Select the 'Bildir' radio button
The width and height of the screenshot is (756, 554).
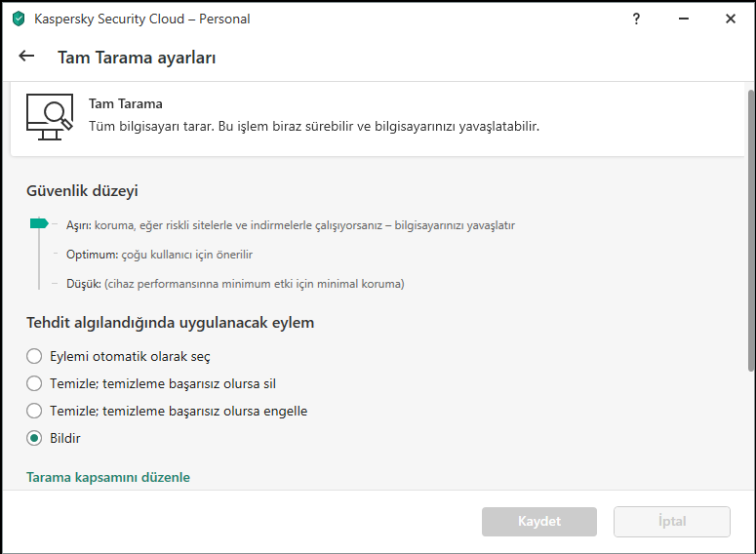tap(34, 438)
